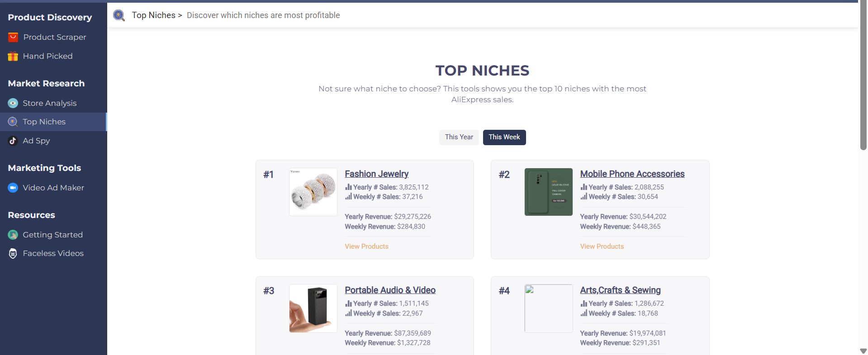This screenshot has width=868, height=355.
Task: Click the rhinestone ring product thumbnail
Action: point(313,192)
